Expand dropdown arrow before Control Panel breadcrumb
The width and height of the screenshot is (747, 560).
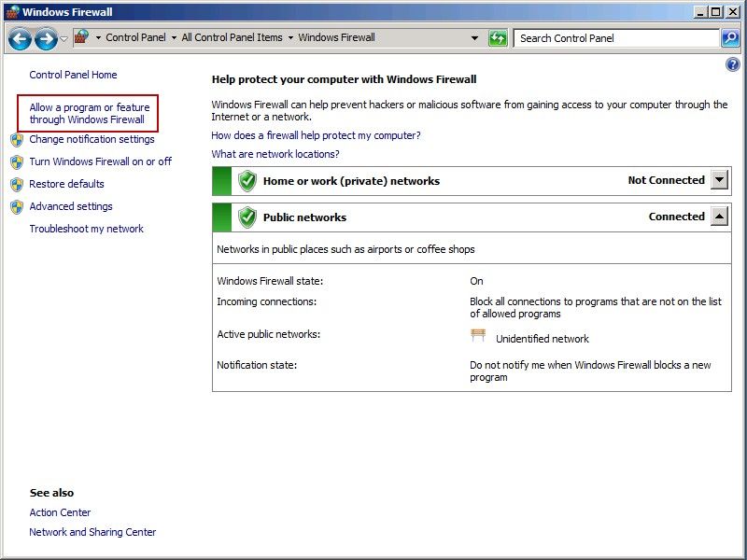click(98, 37)
